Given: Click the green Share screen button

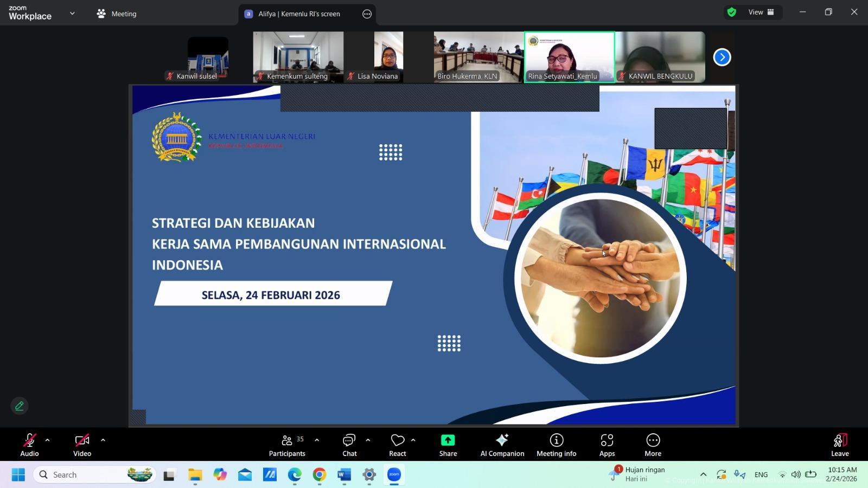Looking at the screenshot, I should pos(448,445).
